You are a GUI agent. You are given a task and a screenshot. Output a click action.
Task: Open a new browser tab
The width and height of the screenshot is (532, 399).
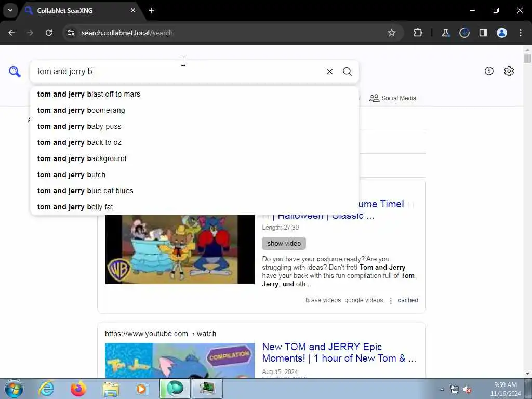pos(152,10)
